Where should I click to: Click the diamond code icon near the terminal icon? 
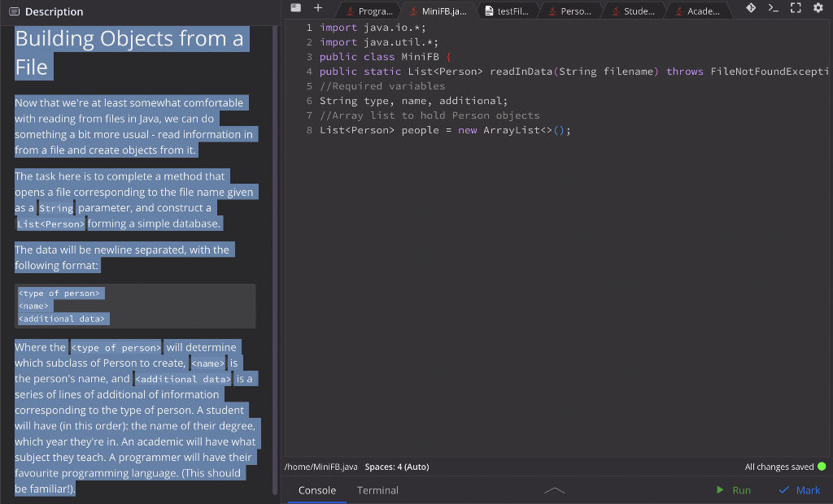pos(752,8)
